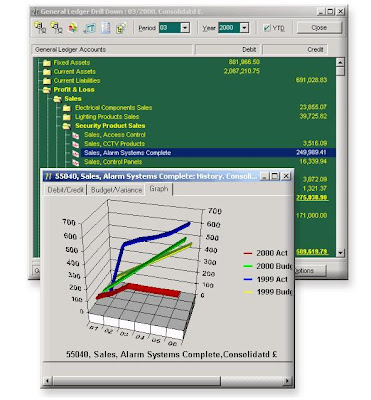
Task: Open the Year dropdown arrow
Action: tap(244, 28)
